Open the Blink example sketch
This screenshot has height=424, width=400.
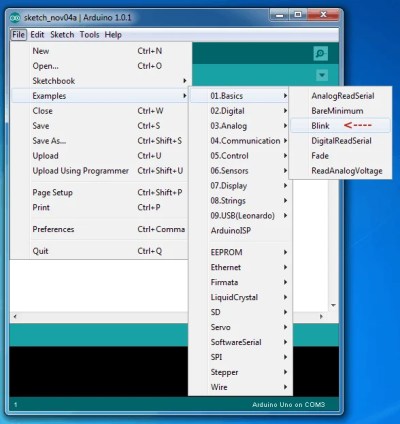[340, 126]
